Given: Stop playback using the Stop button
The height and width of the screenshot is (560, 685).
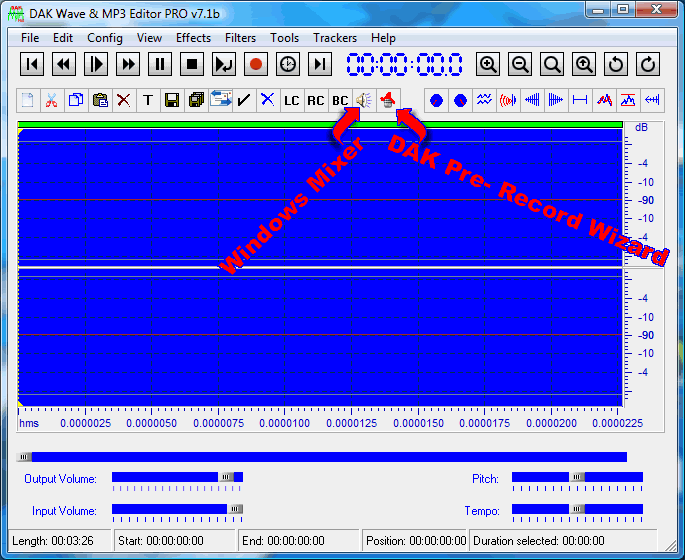Looking at the screenshot, I should [x=192, y=65].
